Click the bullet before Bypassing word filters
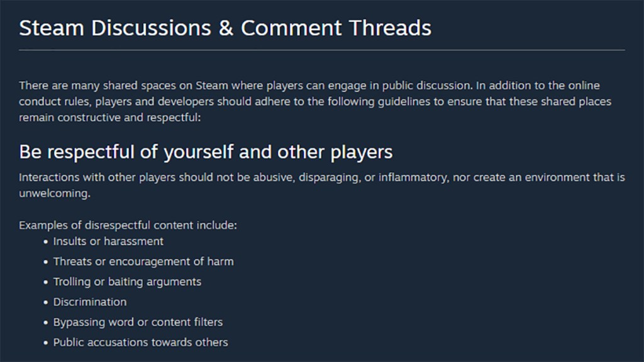This screenshot has height=362, width=644. (x=46, y=323)
